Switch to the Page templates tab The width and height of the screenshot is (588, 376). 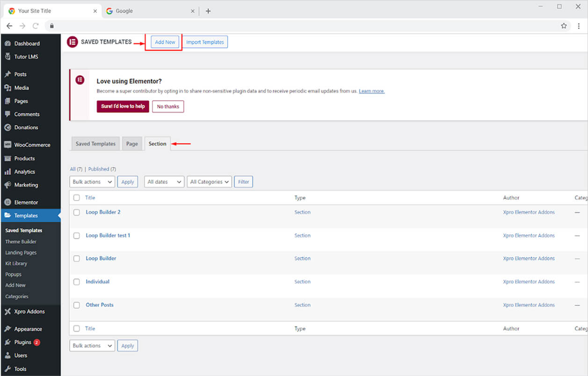pos(132,144)
